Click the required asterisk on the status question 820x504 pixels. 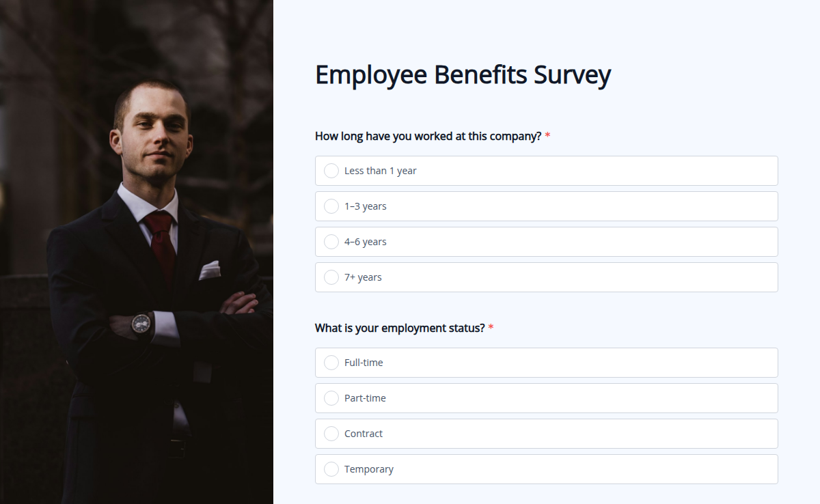click(490, 328)
